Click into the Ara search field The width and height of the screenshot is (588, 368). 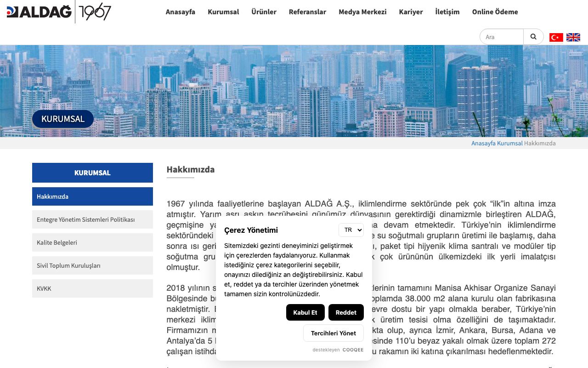(x=502, y=37)
